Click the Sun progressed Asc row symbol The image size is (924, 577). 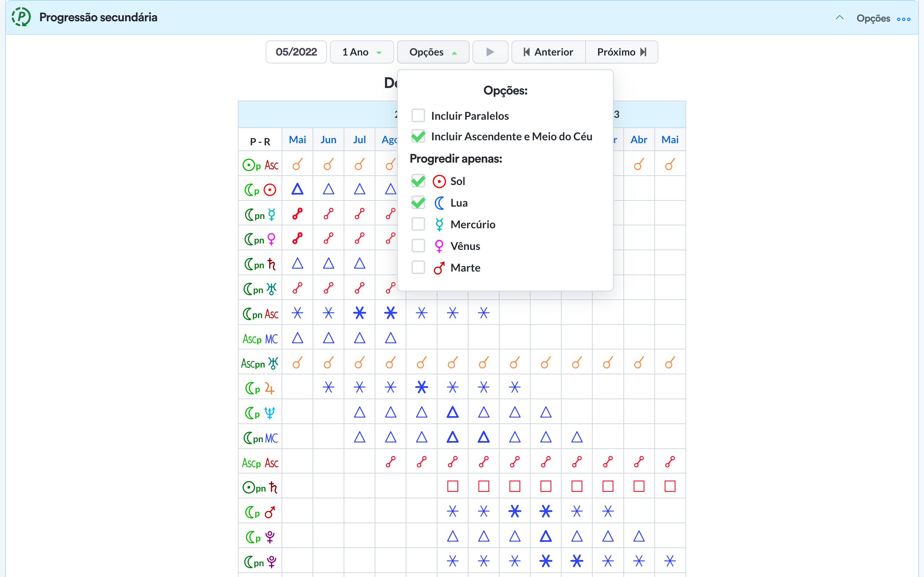coord(260,165)
